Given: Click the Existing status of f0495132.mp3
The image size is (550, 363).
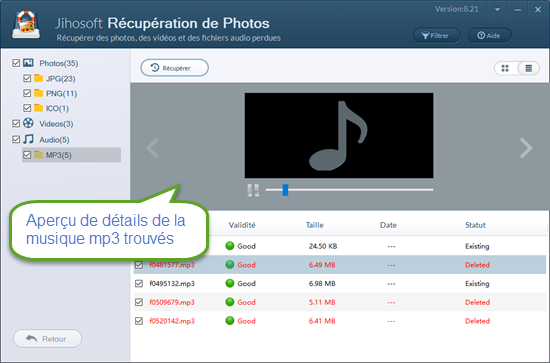Looking at the screenshot, I should tap(477, 283).
